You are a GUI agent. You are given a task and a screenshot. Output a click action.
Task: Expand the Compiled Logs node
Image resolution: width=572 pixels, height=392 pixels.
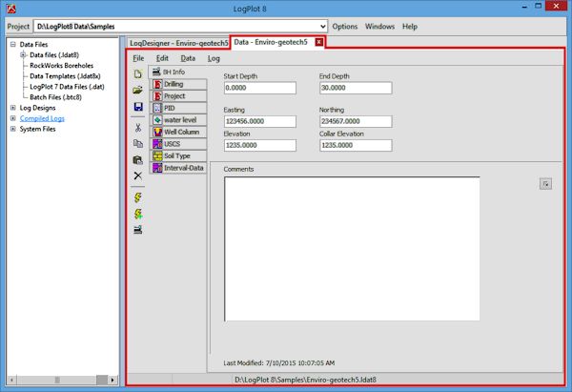pos(13,118)
